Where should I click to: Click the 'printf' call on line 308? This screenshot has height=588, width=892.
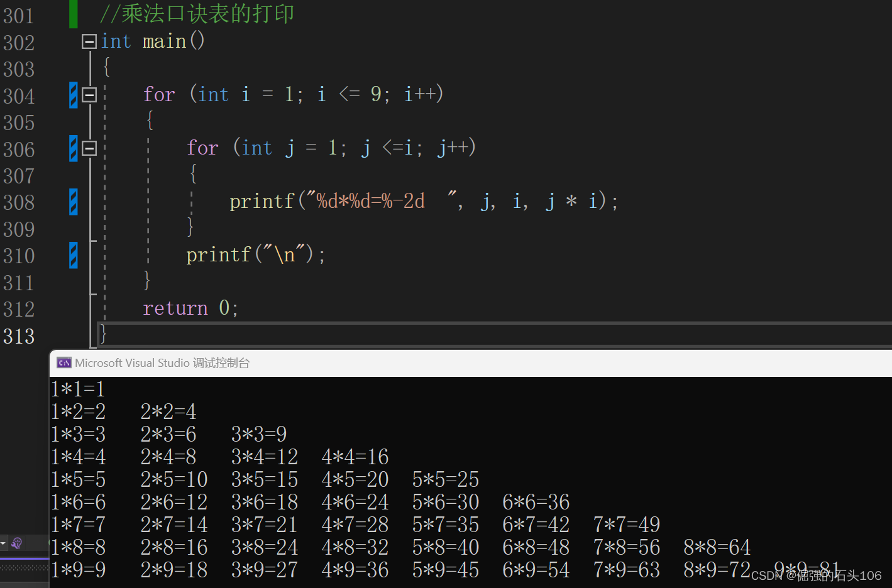point(262,201)
